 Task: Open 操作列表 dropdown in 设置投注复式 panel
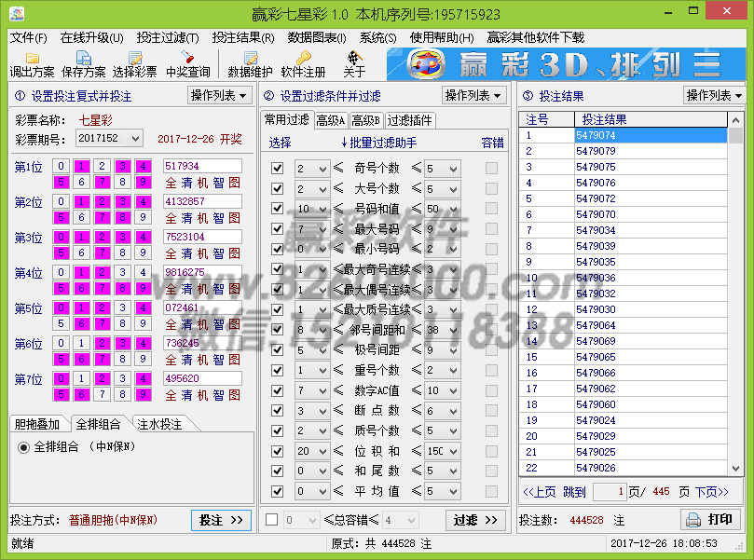[x=219, y=96]
